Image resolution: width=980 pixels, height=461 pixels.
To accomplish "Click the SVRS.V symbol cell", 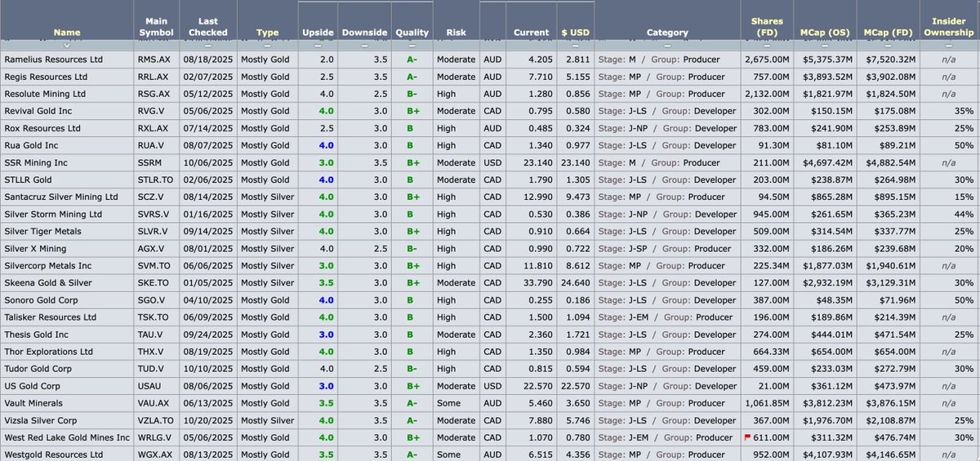I will [154, 215].
